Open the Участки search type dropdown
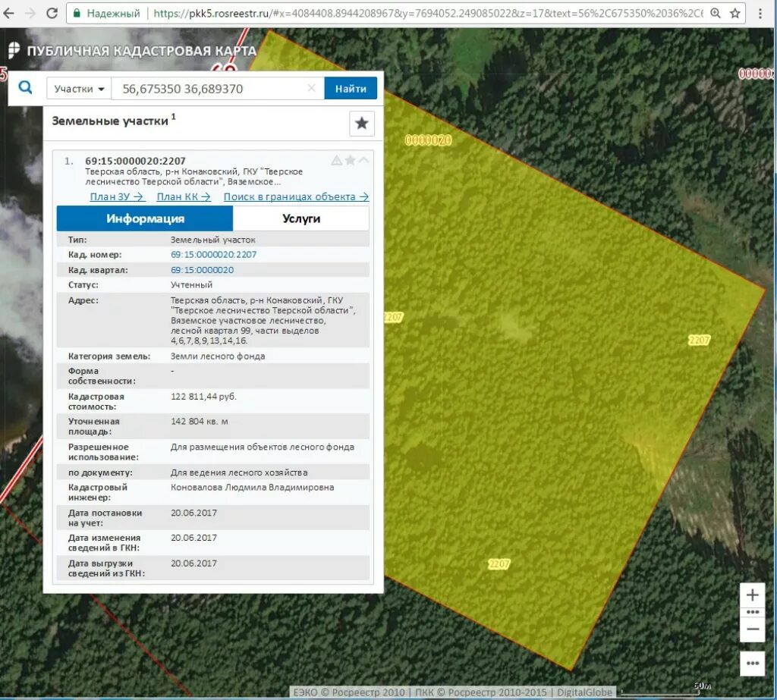777x700 pixels. tap(79, 89)
